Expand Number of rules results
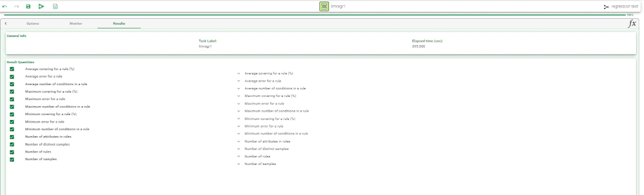 [239, 156]
